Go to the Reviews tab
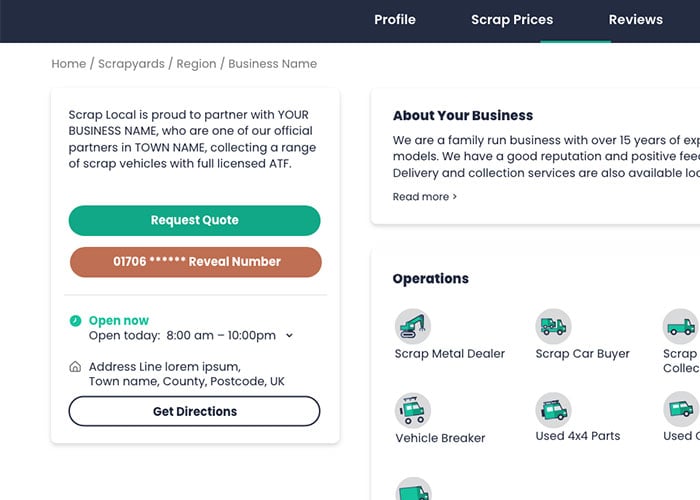This screenshot has width=700, height=500. point(636,20)
